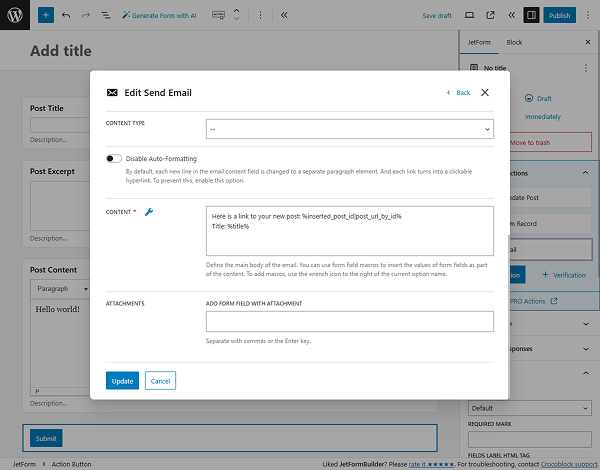The height and width of the screenshot is (470, 600).
Task: Move block up with the arrow
Action: point(236,11)
